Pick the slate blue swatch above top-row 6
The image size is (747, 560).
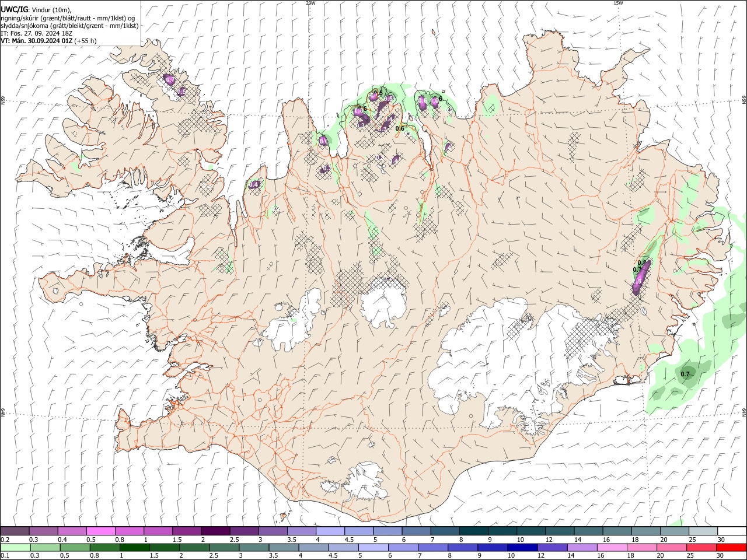(416, 531)
